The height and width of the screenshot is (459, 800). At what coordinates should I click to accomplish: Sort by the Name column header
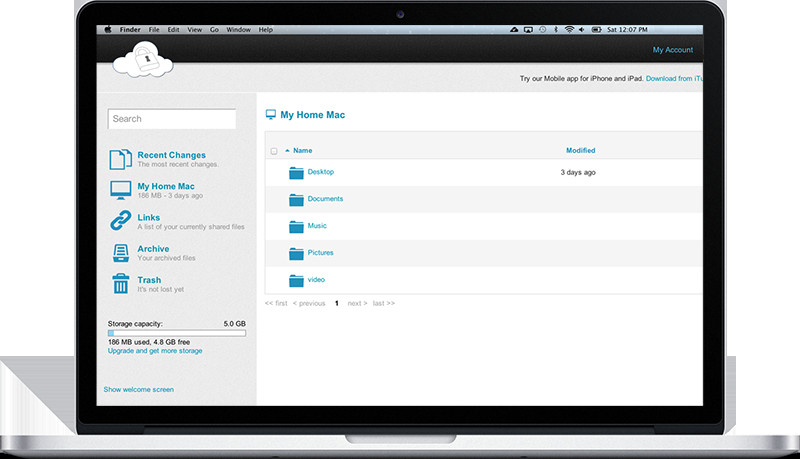303,150
